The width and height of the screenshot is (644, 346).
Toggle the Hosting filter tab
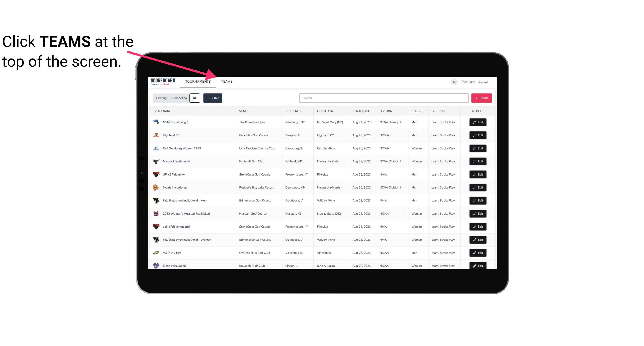point(161,98)
